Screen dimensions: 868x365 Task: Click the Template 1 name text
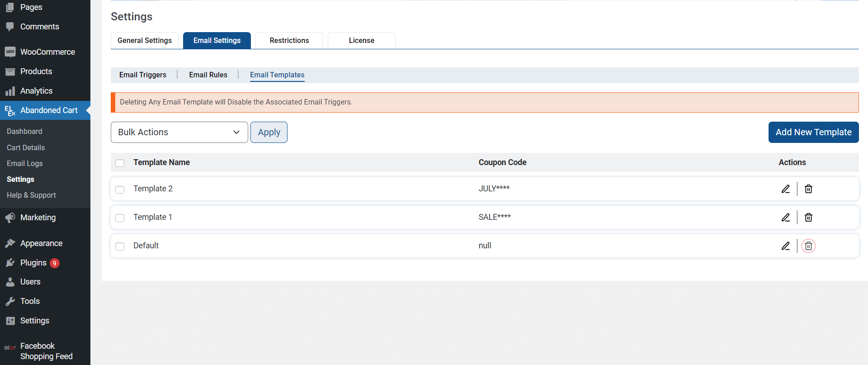[x=153, y=217]
